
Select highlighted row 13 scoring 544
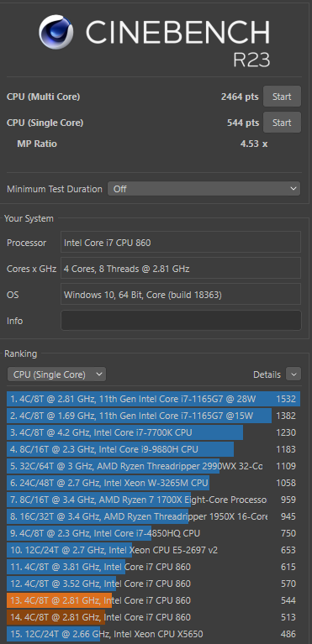pos(154,600)
